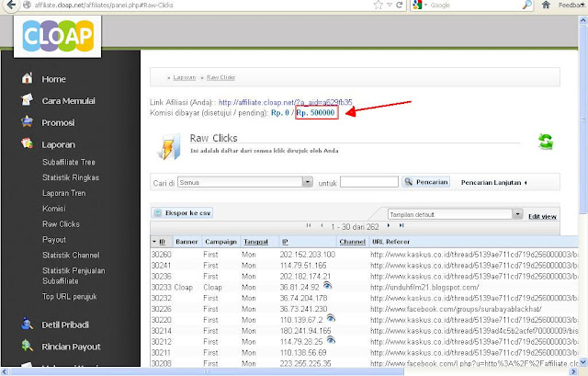The width and height of the screenshot is (588, 376).
Task: Click eye icon next to IP 110.139.67.2
Action: [331, 318]
